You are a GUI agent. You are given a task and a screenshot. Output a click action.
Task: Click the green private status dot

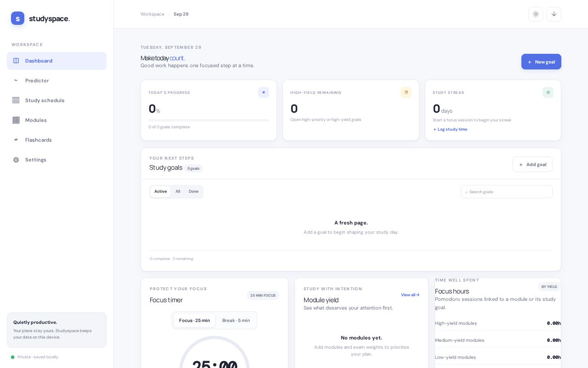(x=13, y=357)
